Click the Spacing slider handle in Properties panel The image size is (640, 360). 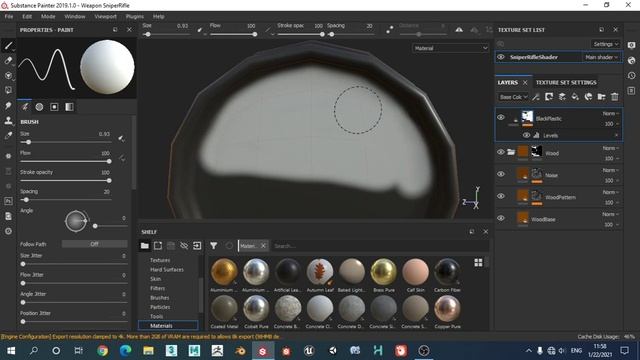[x=26, y=200]
